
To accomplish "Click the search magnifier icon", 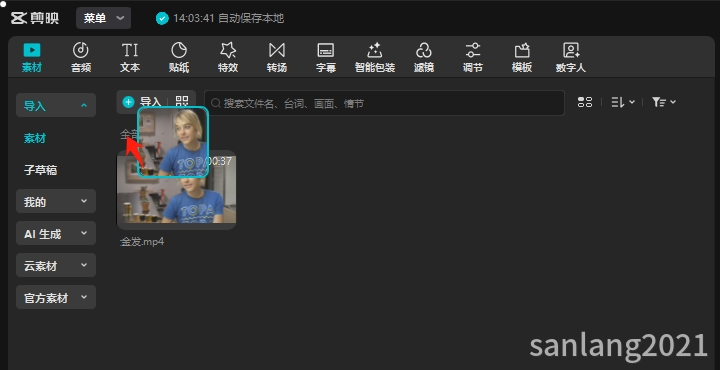I will pos(216,104).
